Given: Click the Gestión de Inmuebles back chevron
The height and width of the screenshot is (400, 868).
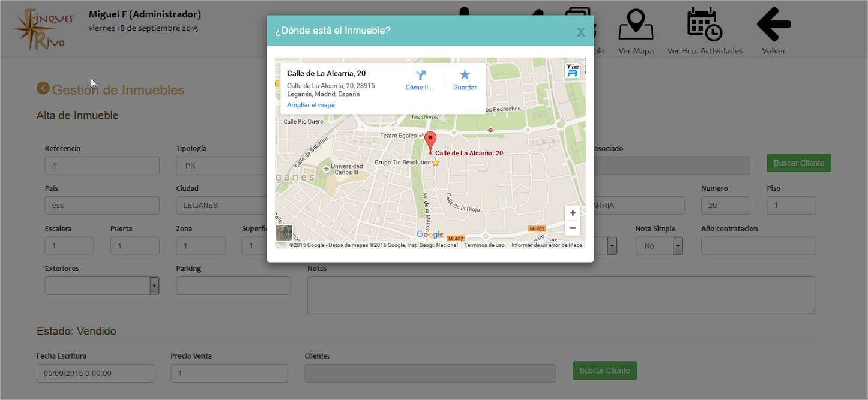Looking at the screenshot, I should [x=43, y=89].
